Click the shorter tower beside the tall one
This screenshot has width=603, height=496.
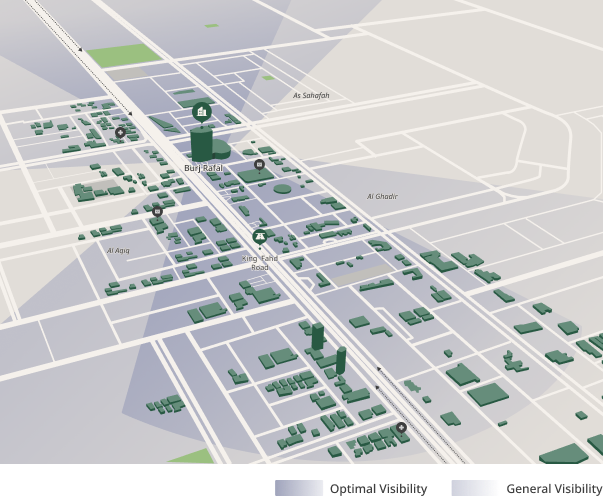[x=341, y=359]
